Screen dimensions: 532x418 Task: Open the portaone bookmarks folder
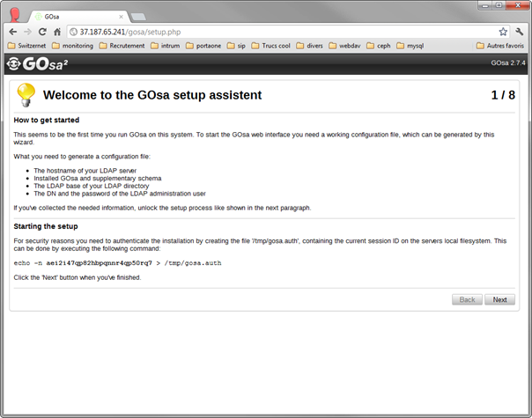coord(203,46)
